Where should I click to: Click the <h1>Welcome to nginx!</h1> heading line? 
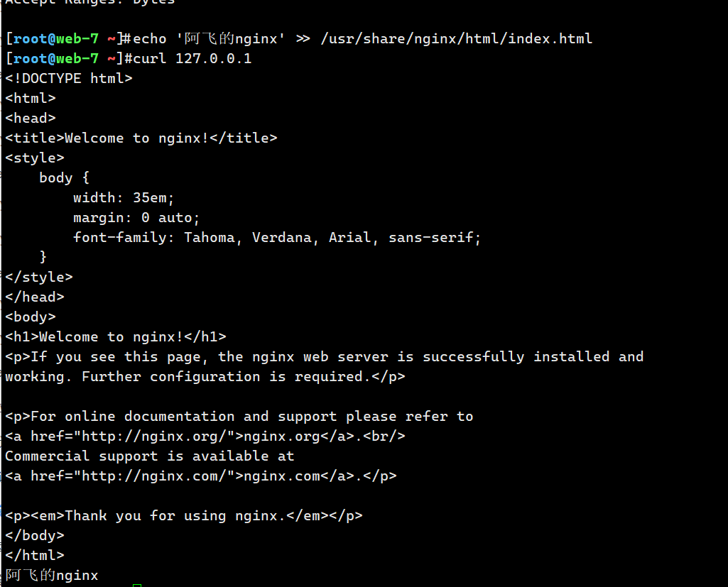(115, 336)
